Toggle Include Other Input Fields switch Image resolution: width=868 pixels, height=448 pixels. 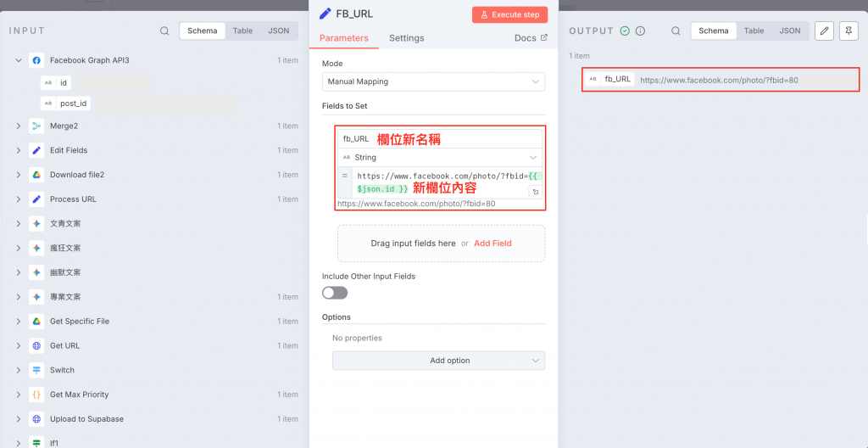click(x=335, y=293)
